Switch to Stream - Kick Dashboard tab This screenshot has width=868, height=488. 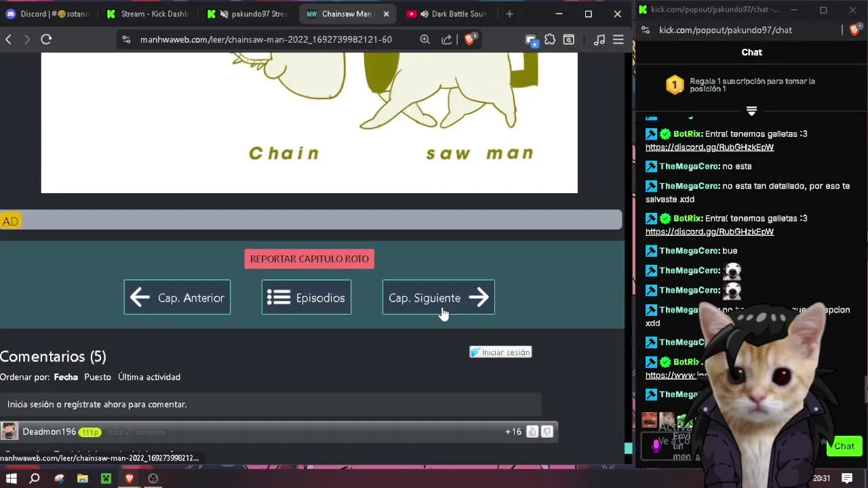coord(147,14)
